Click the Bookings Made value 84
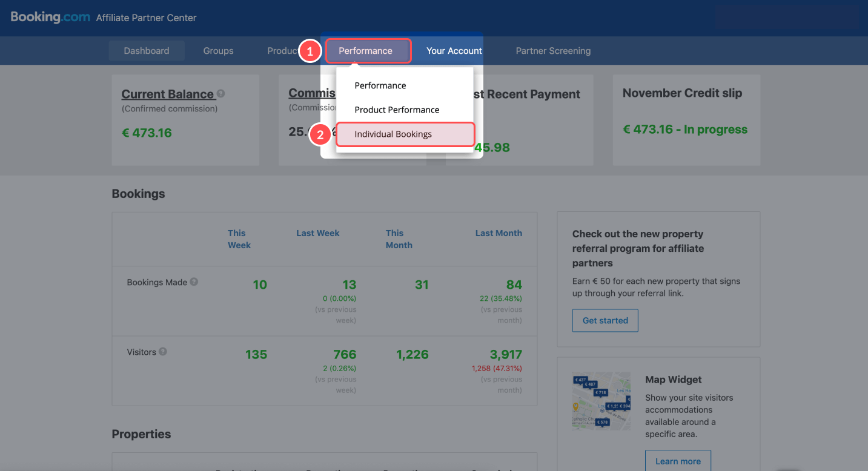Image resolution: width=868 pixels, height=471 pixels. point(514,285)
